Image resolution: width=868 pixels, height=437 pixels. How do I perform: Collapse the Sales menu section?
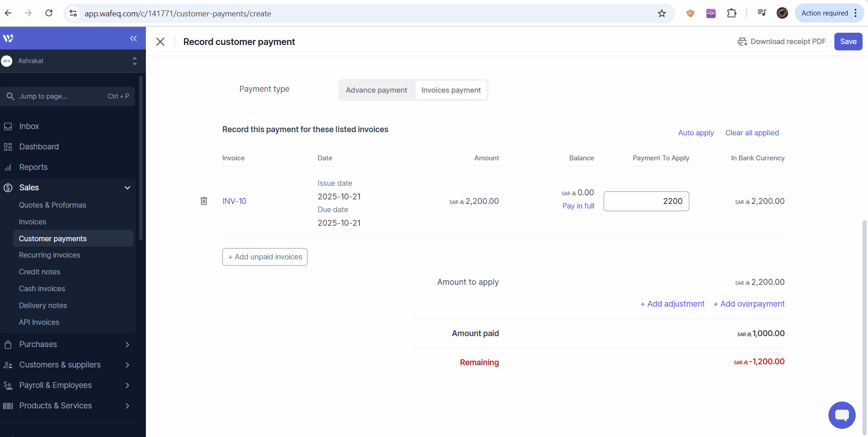coord(127,188)
